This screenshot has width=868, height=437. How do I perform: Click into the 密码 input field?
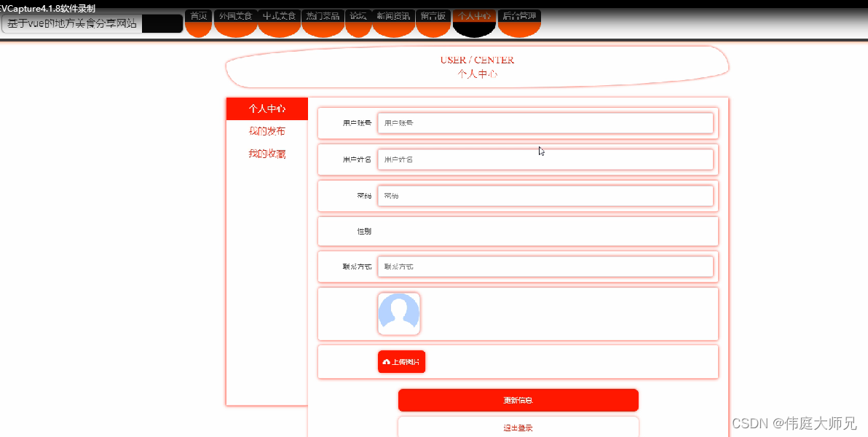pos(545,195)
